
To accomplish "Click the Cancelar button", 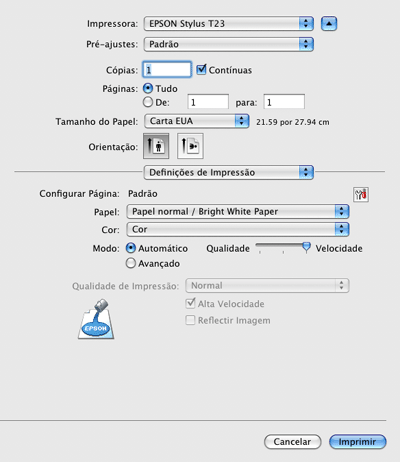I will click(x=292, y=442).
